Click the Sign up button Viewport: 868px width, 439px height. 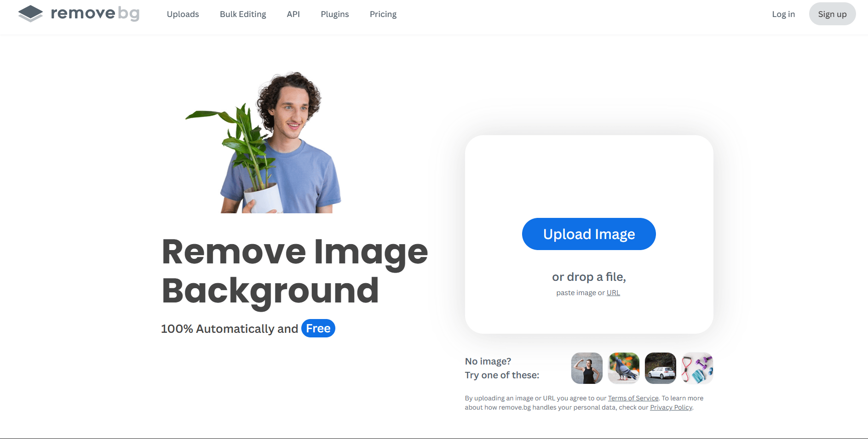coord(832,14)
